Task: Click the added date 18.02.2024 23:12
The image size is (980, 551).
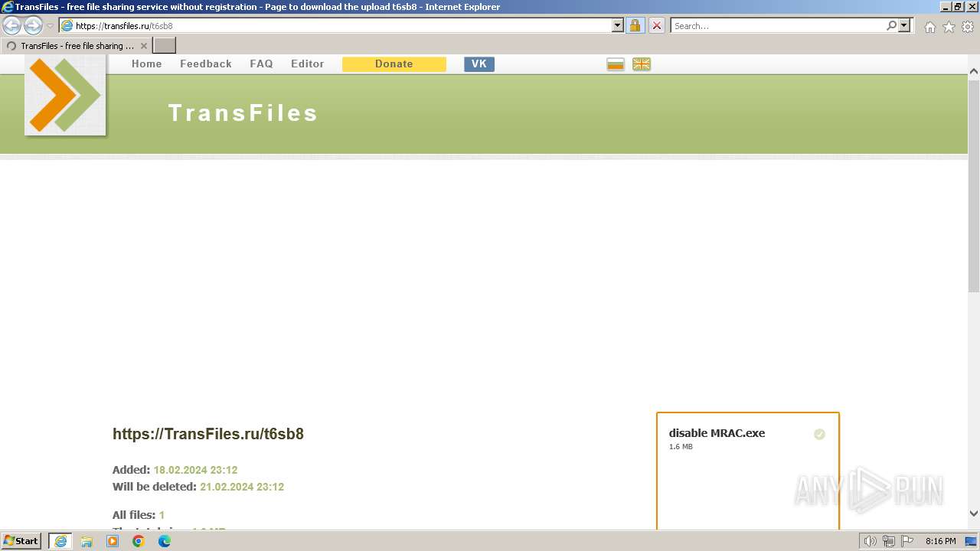Action: (x=195, y=470)
